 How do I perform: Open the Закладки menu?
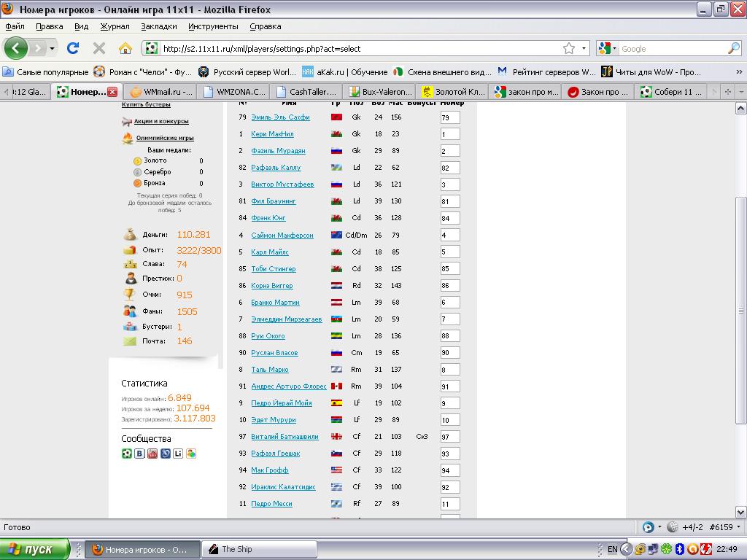[158, 26]
